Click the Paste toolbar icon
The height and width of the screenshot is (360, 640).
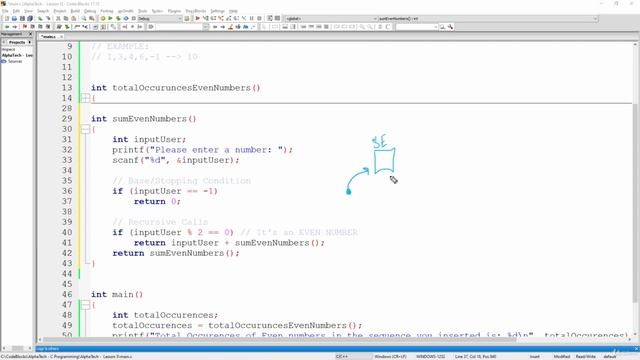click(73, 18)
